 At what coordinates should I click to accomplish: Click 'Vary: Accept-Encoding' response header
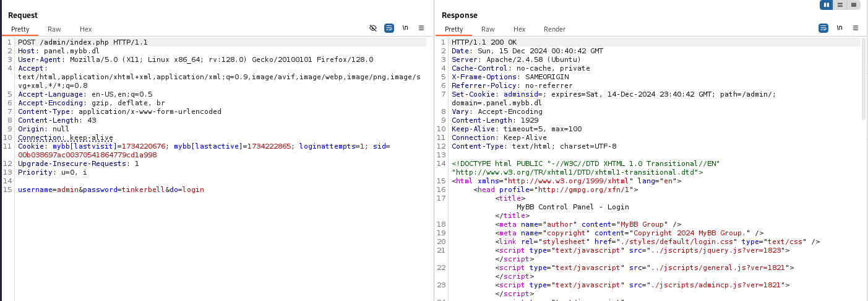[x=496, y=111]
